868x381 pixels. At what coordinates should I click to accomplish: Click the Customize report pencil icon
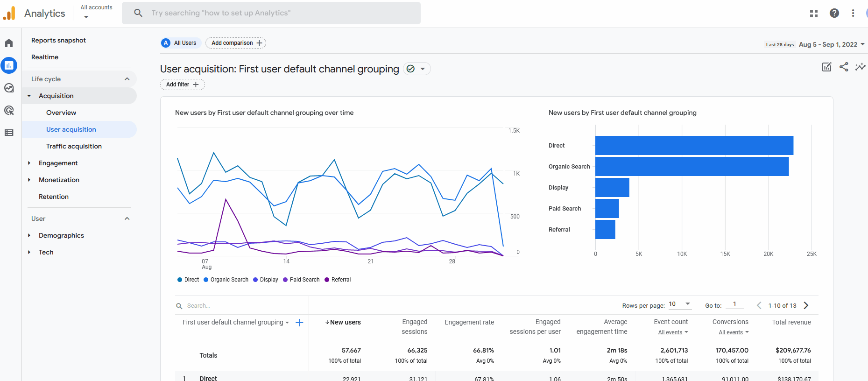pyautogui.click(x=827, y=67)
